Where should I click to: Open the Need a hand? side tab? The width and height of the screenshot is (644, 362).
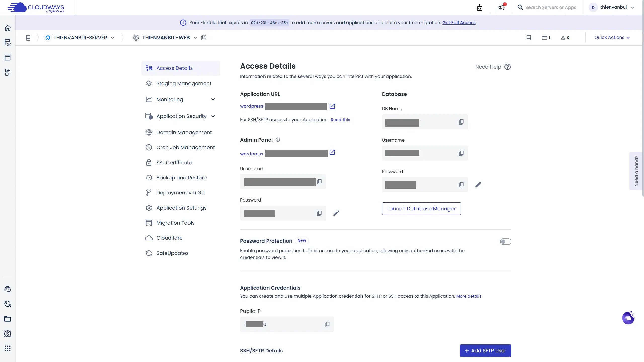click(636, 171)
